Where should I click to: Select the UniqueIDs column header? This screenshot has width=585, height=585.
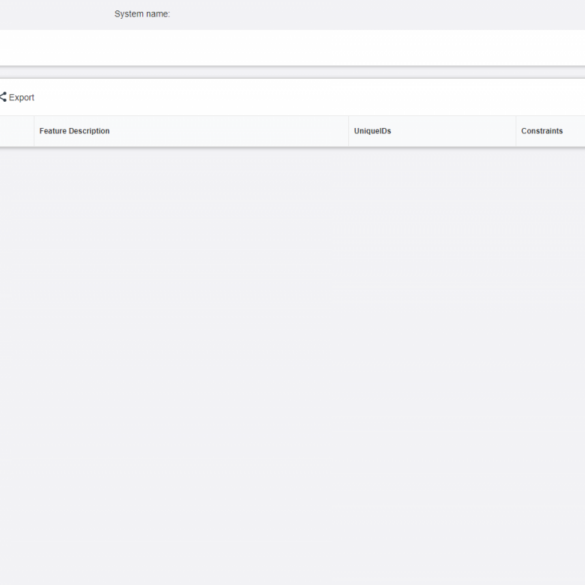point(372,131)
